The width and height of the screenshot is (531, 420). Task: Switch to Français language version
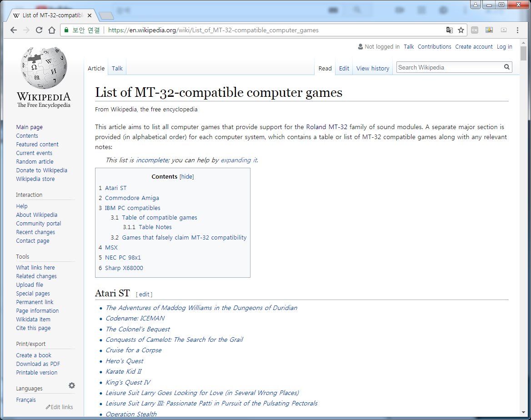[x=26, y=400]
